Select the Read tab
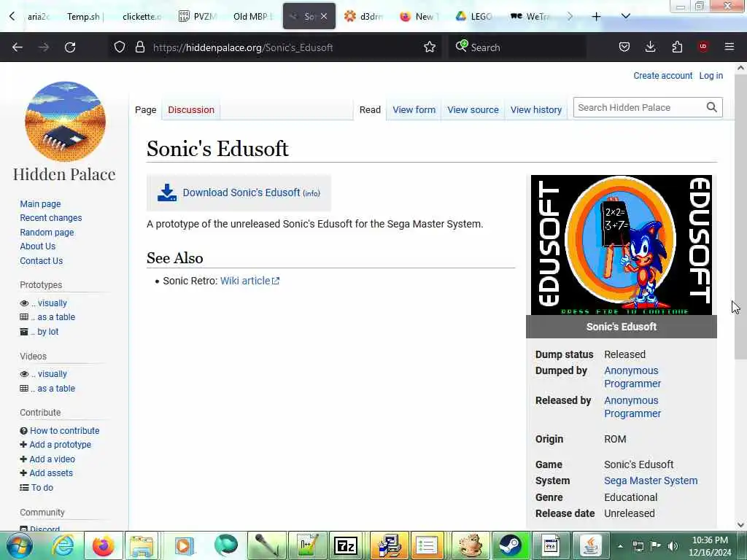 [370, 110]
